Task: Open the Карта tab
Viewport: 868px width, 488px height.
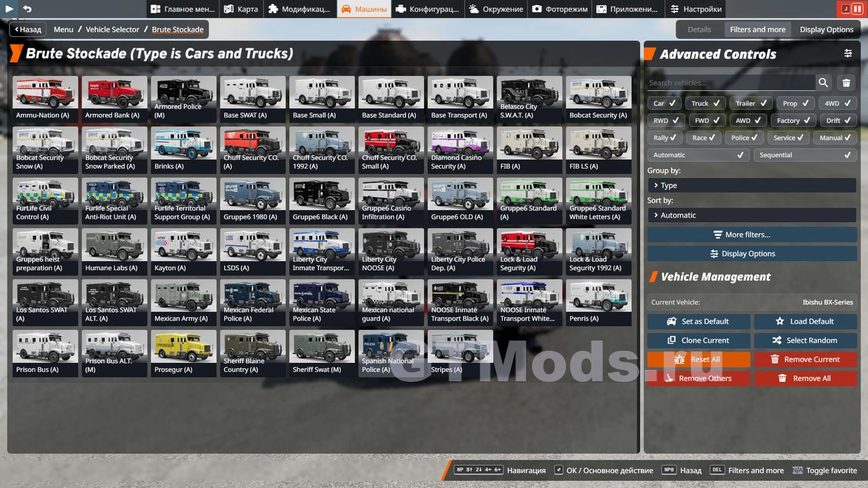Action: [241, 9]
